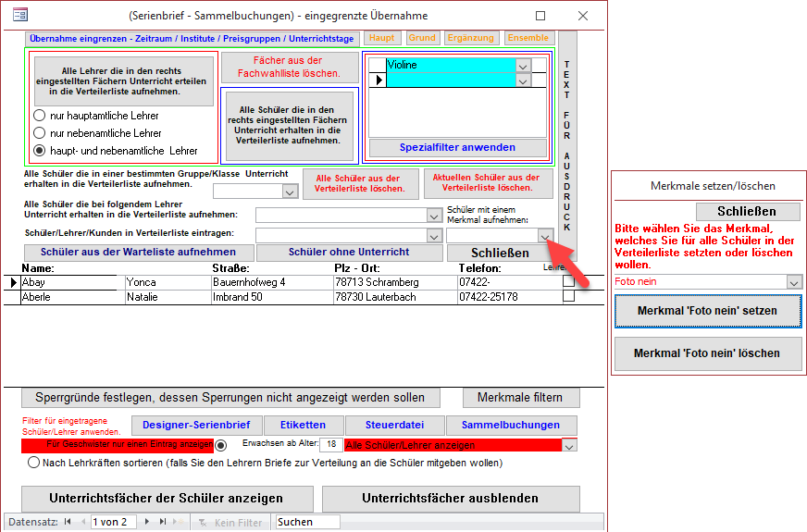The height and width of the screenshot is (532, 807).
Task: Tick the checkbox in Natalie Aberle's row
Action: pos(568,297)
